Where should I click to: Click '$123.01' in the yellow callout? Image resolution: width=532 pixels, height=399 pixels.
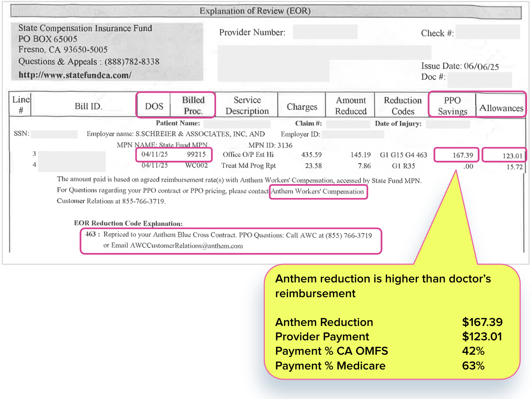482,337
